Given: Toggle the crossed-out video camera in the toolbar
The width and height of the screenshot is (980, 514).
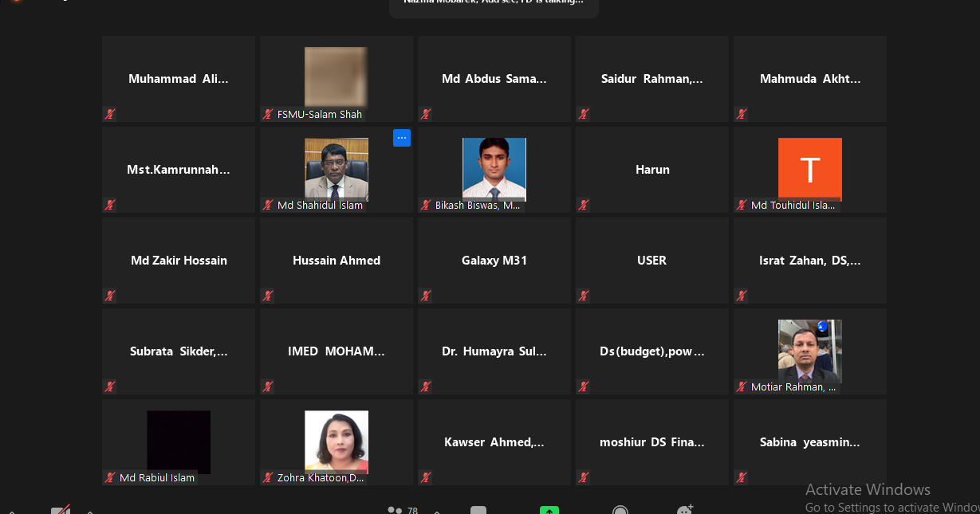Looking at the screenshot, I should [x=61, y=510].
